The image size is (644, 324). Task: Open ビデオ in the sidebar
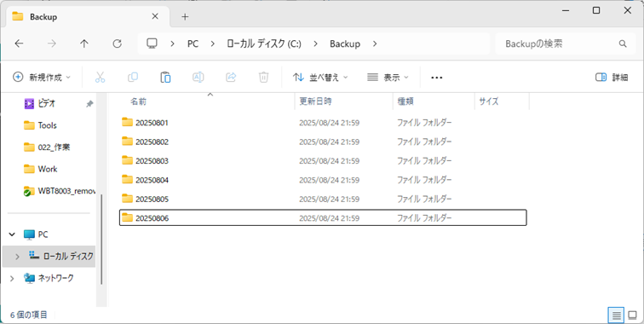[x=47, y=104]
